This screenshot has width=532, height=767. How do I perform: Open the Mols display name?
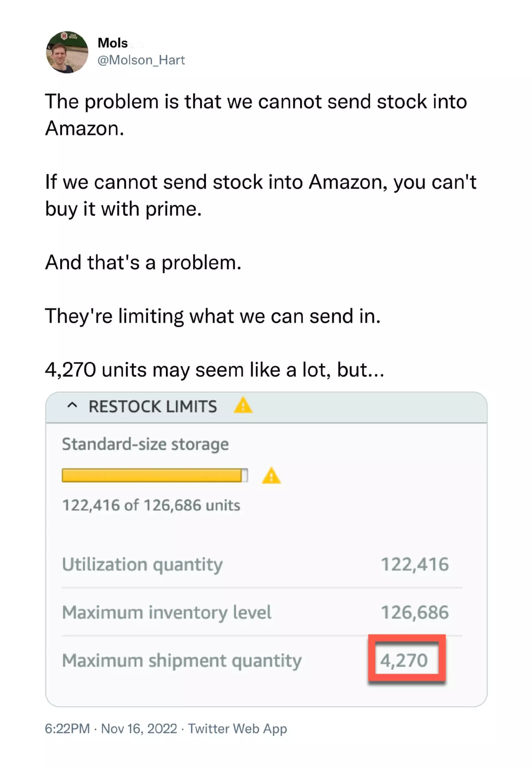[x=113, y=43]
